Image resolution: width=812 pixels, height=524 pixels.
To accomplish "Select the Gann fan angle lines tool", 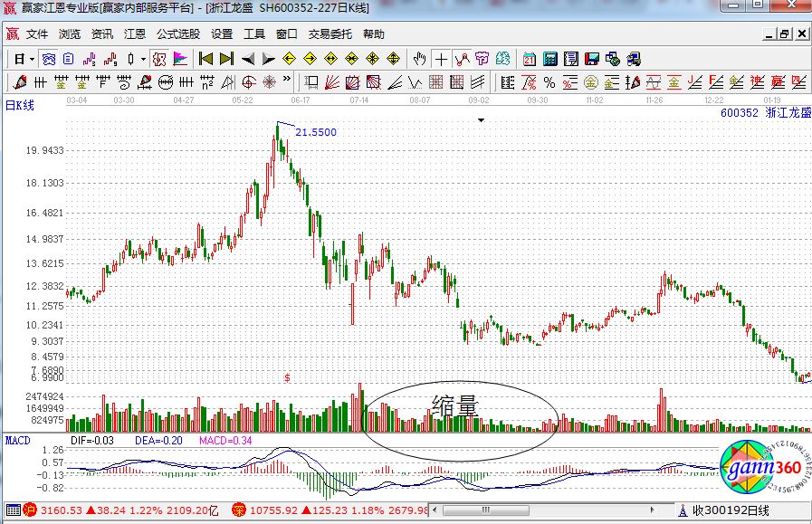I will tap(332, 83).
